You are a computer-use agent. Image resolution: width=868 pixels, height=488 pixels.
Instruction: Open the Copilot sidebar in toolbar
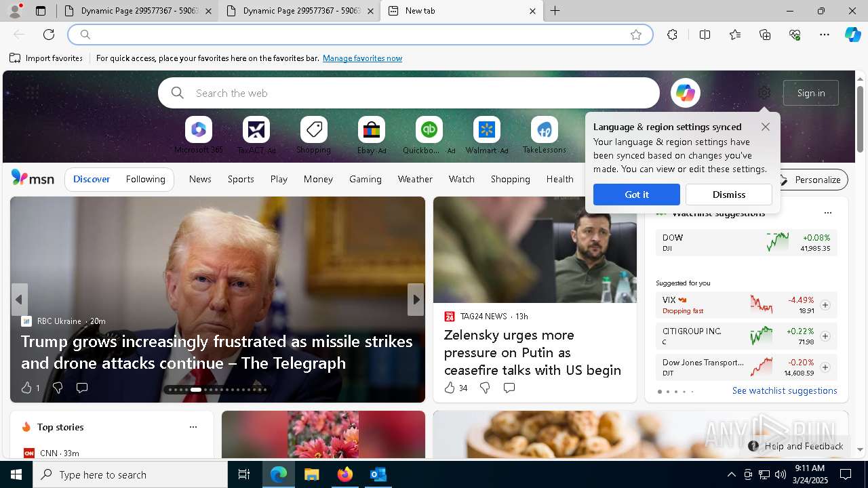click(852, 35)
